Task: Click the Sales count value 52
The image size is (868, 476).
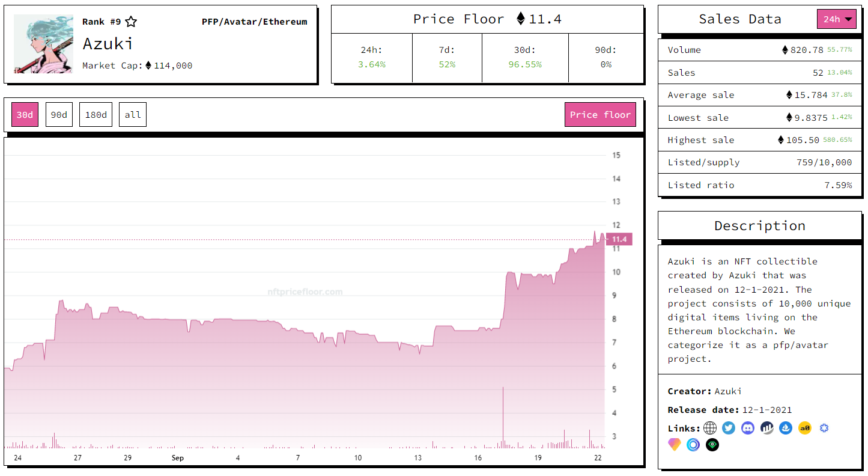Action: (818, 73)
